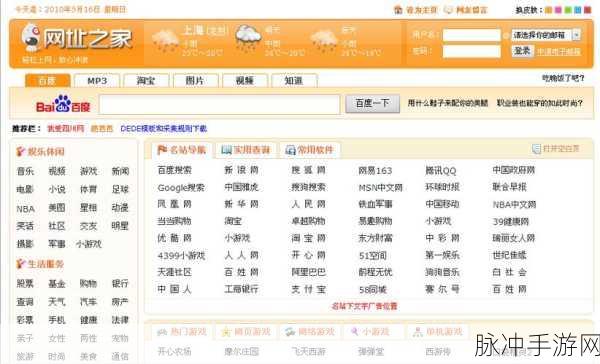Click the 名站下文字广告位置 ad link
The width and height of the screenshot is (600, 364).
[x=364, y=306]
